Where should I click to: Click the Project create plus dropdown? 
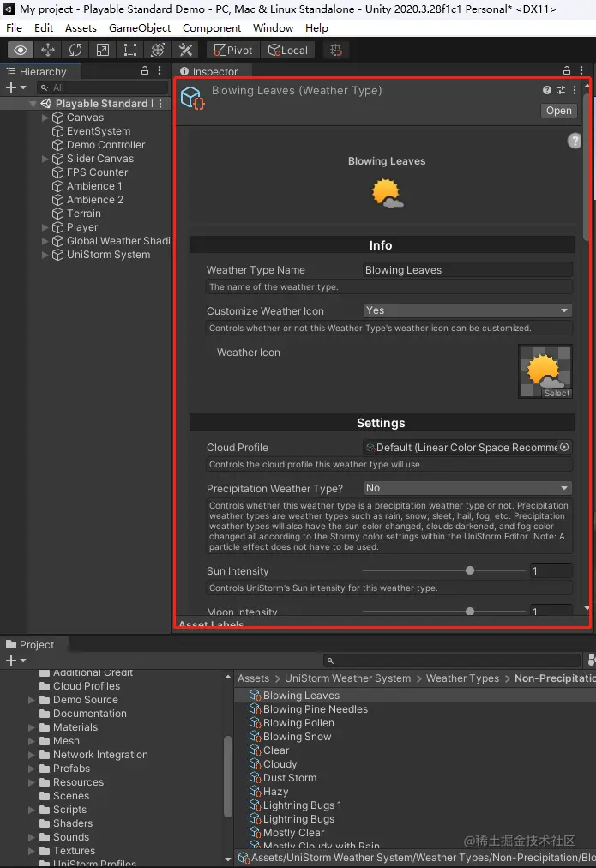(15, 660)
